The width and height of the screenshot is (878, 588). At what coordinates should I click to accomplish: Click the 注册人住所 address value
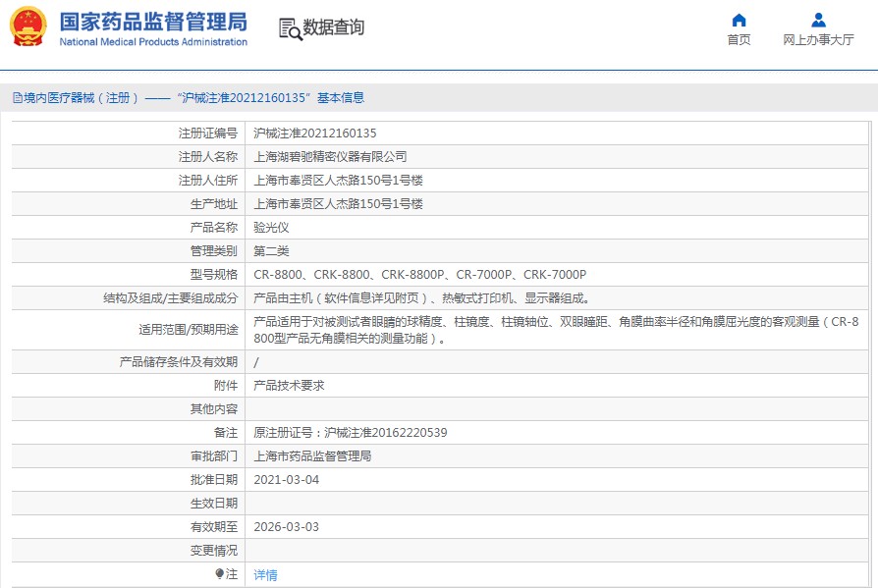pyautogui.click(x=338, y=181)
